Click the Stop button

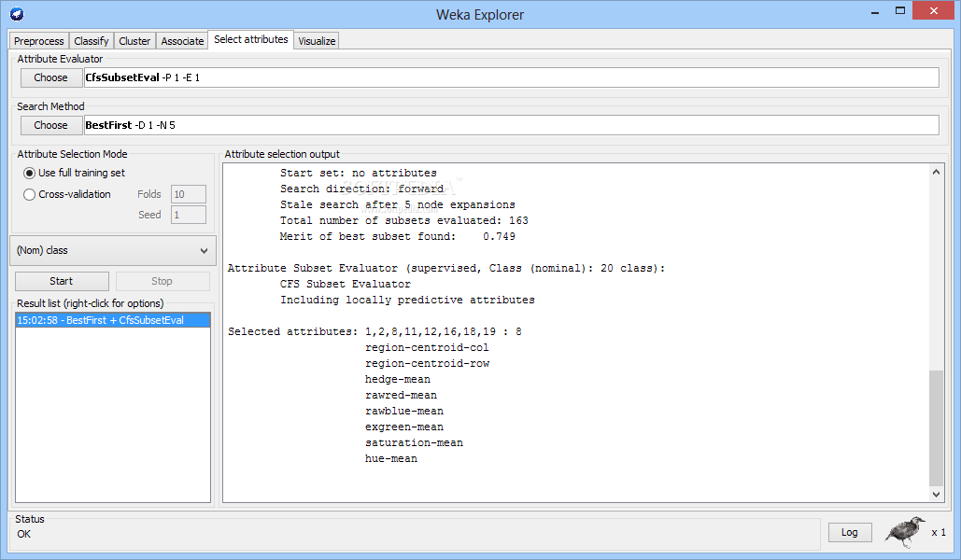(x=163, y=281)
